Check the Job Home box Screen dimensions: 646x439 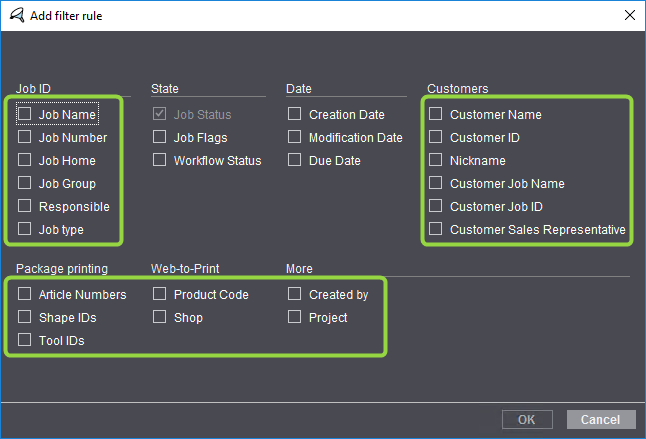tap(25, 160)
